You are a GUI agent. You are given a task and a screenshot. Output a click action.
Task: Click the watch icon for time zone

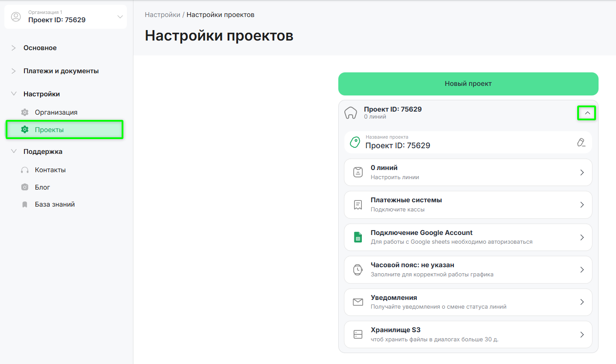click(x=358, y=270)
